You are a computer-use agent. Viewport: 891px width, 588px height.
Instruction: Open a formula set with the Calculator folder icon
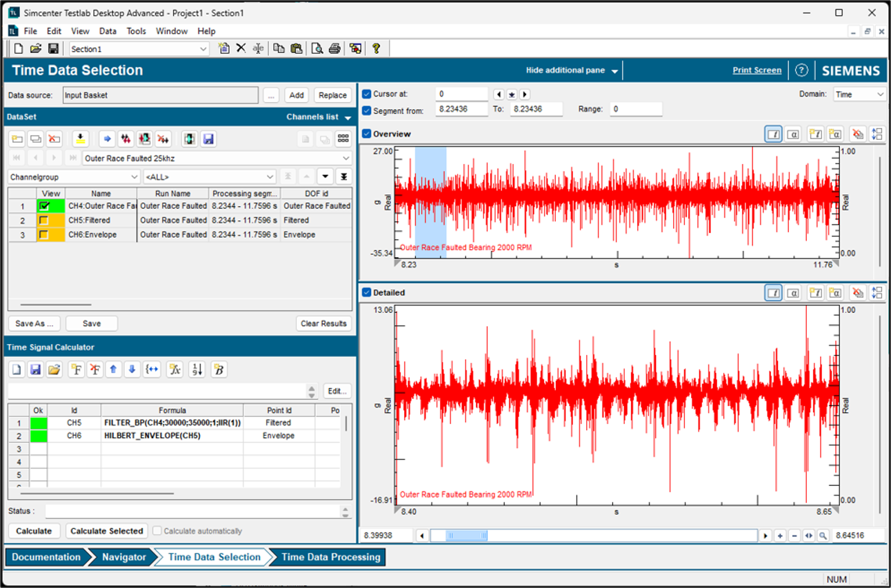pos(54,369)
